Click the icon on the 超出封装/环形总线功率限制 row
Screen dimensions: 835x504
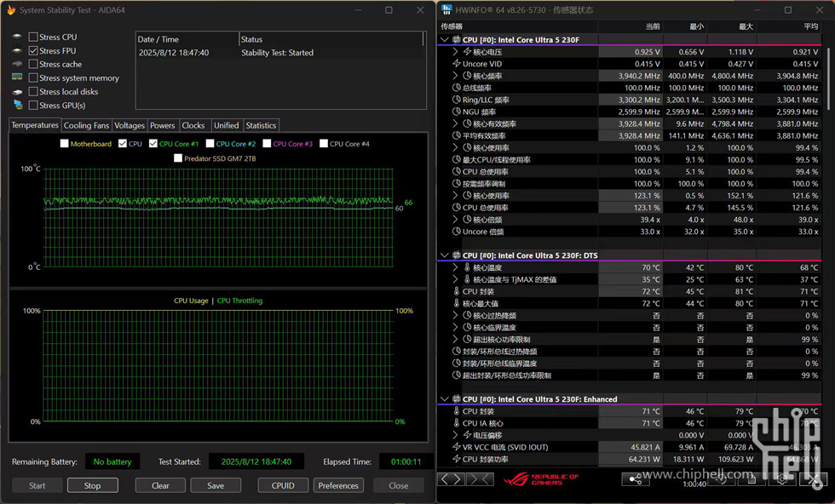point(457,375)
